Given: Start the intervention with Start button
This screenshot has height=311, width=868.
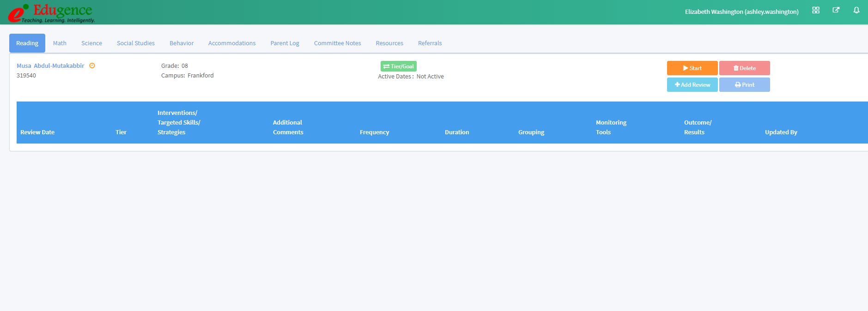Looking at the screenshot, I should tap(692, 68).
